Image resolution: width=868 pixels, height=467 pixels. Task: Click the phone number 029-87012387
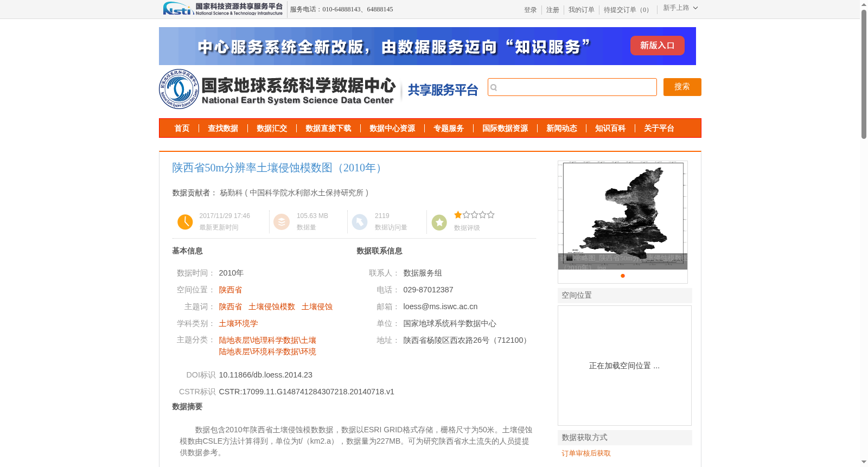[428, 290]
